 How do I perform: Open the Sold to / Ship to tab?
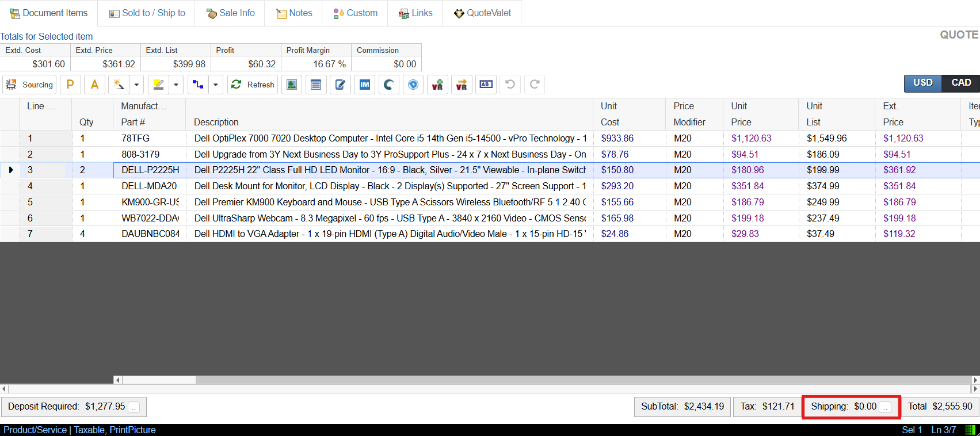[x=147, y=13]
